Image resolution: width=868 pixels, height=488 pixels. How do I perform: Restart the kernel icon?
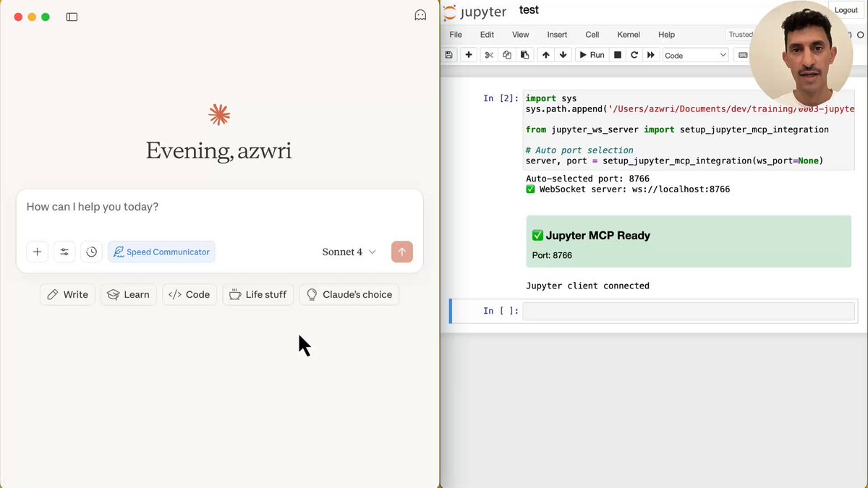(x=634, y=55)
